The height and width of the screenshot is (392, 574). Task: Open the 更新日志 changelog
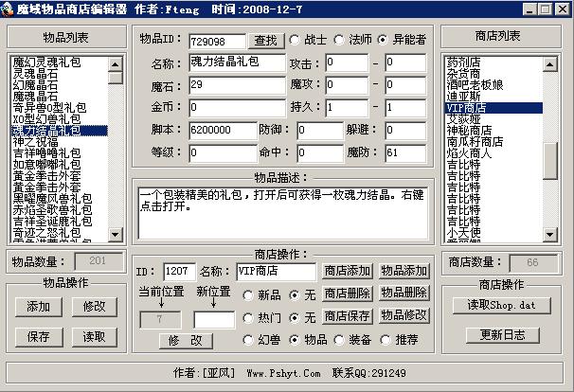click(x=501, y=334)
